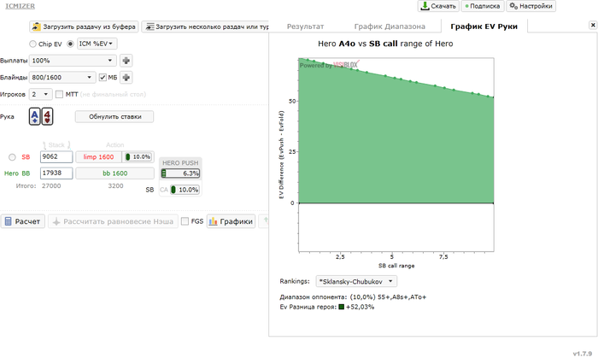The height and width of the screenshot is (364, 598).
Task: Select the График EV Руки tab
Action: (484, 26)
